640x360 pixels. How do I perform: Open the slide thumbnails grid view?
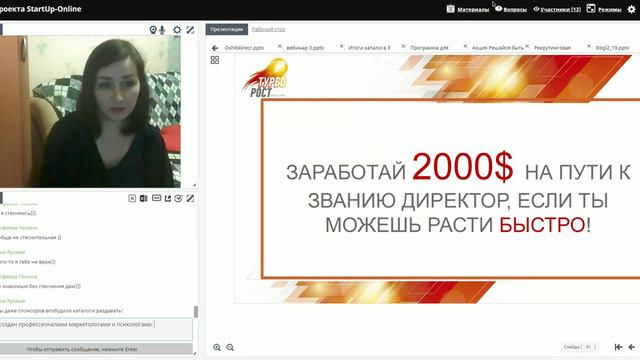(x=215, y=60)
